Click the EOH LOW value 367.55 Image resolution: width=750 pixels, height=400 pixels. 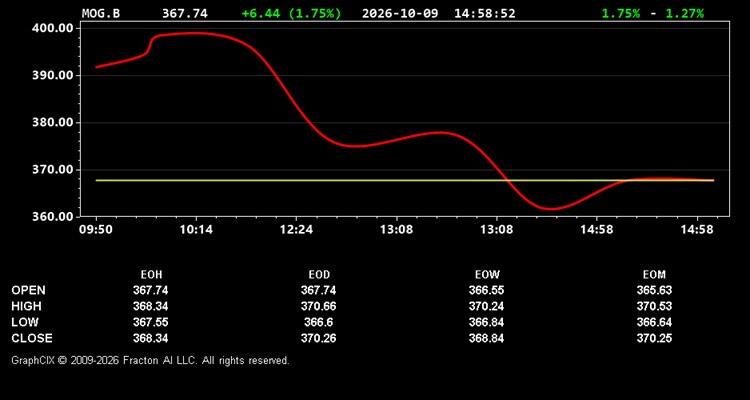tap(151, 322)
